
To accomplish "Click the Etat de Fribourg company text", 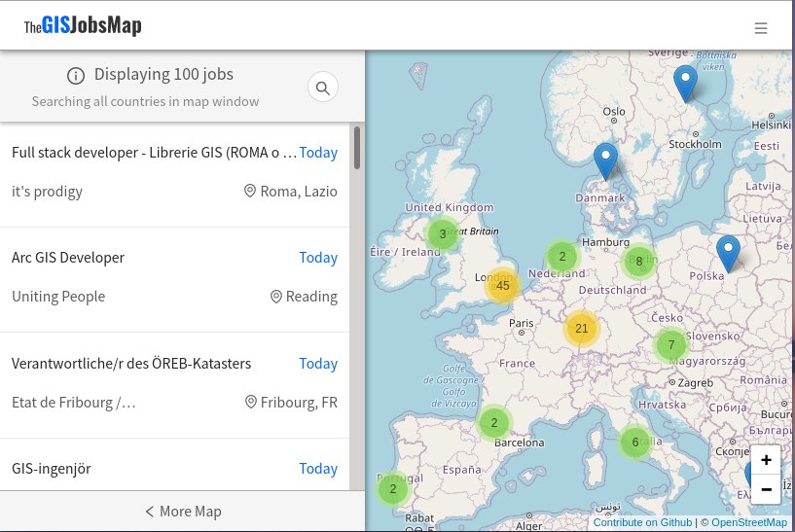I will click(x=74, y=403).
